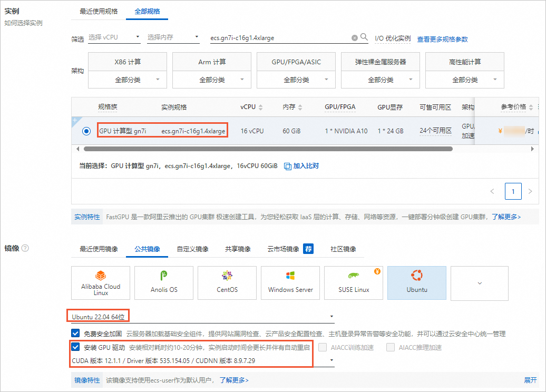546x392 pixels.
Task: Click the search magnifier icon
Action: tap(364, 36)
